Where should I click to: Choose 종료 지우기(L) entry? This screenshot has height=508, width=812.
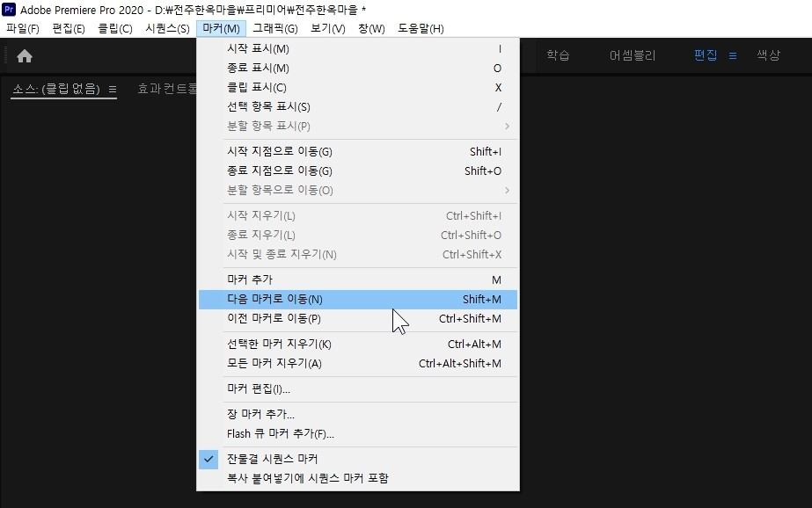tap(358, 235)
